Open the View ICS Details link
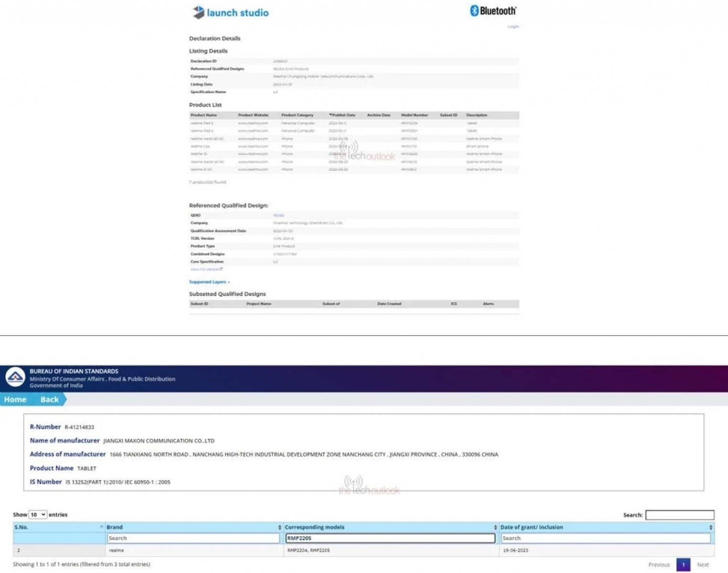Viewport: 728px width, 573px height. pyautogui.click(x=206, y=269)
